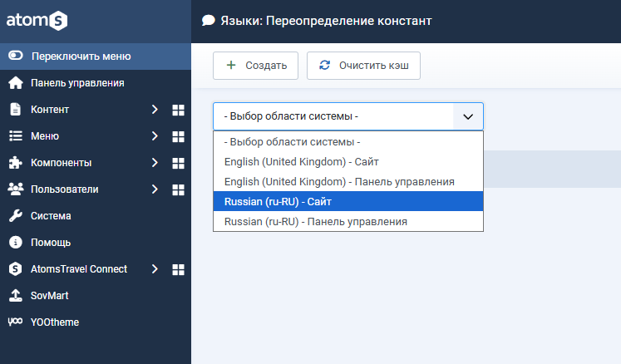
Task: Click the Контент document icon
Action: pos(16,110)
